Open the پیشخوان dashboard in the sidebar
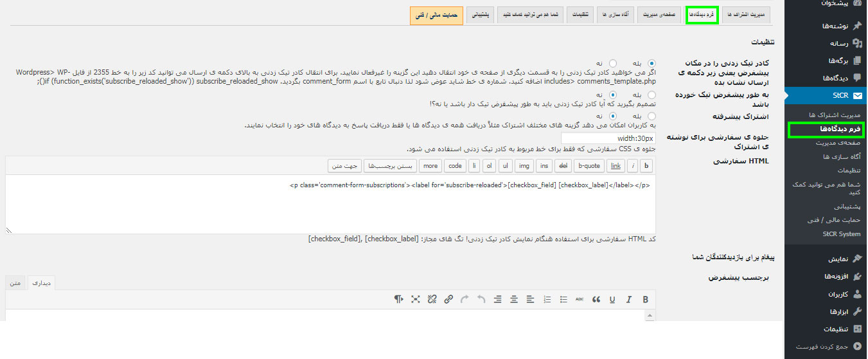Screen dimensions: 868x359 [826, 4]
